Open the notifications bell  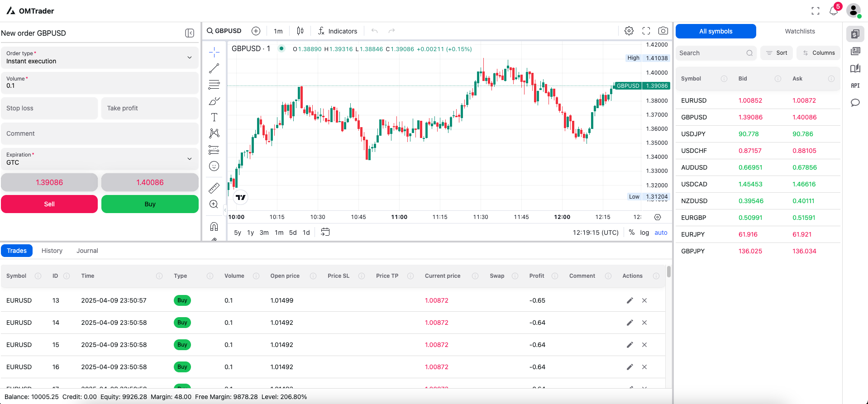click(x=833, y=11)
